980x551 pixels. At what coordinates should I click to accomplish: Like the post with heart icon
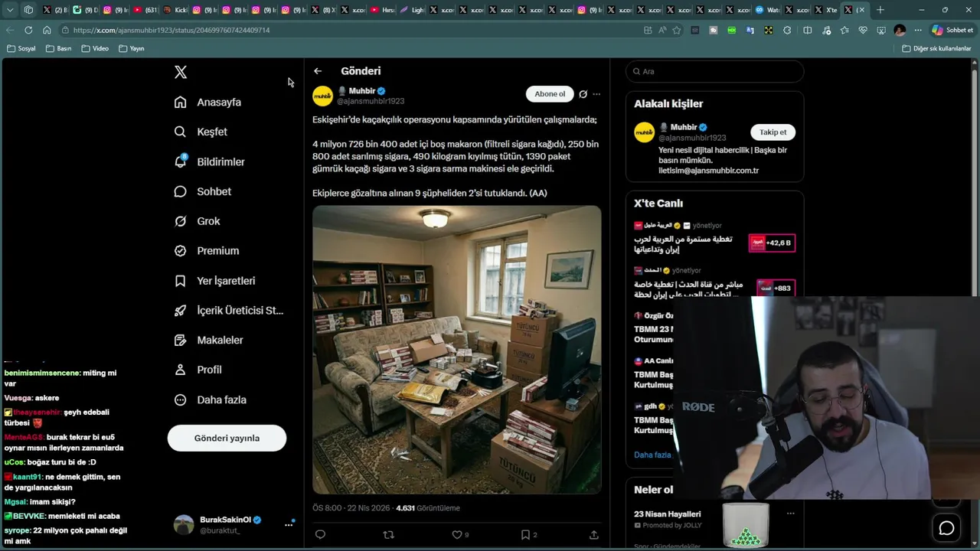[x=456, y=535]
